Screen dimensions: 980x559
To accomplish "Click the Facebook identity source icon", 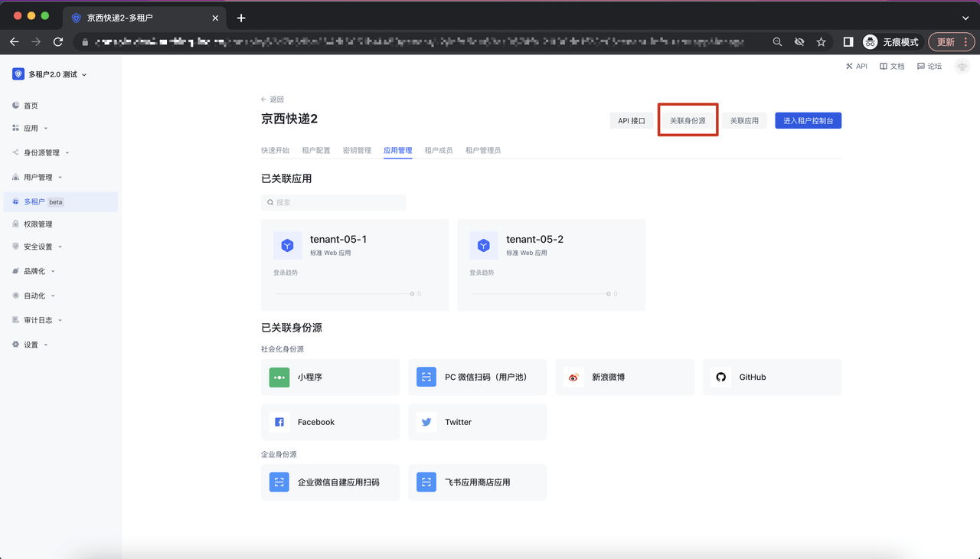I will coord(279,422).
